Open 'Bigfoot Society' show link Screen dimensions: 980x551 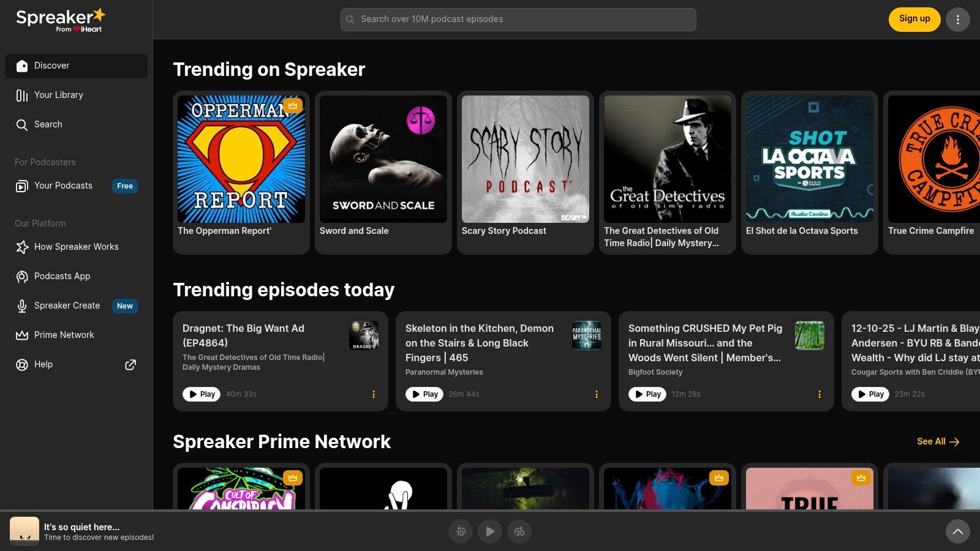(655, 372)
